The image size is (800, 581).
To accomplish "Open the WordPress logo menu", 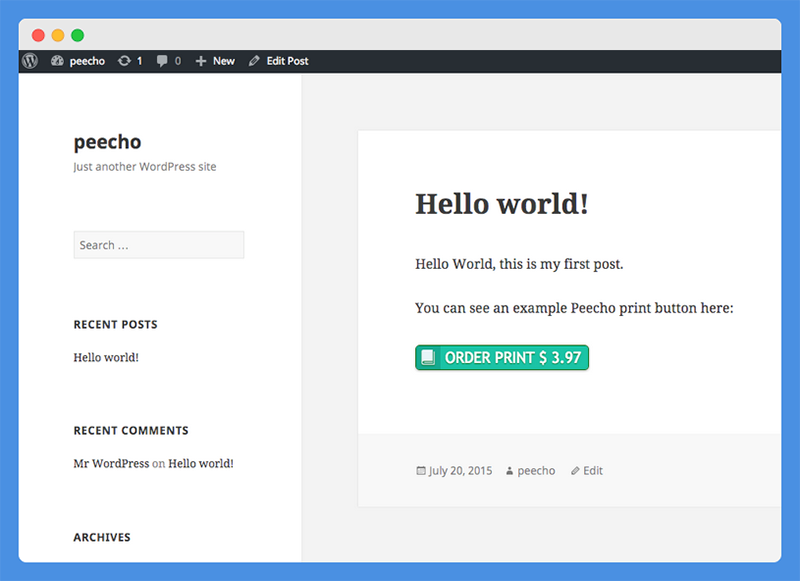I will (x=30, y=61).
